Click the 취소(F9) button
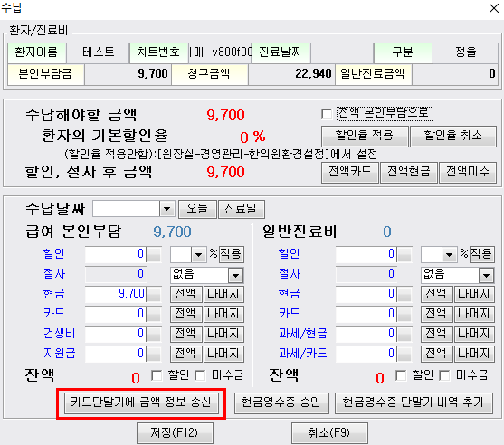Viewport: 504px width, 445px height. 329,433
